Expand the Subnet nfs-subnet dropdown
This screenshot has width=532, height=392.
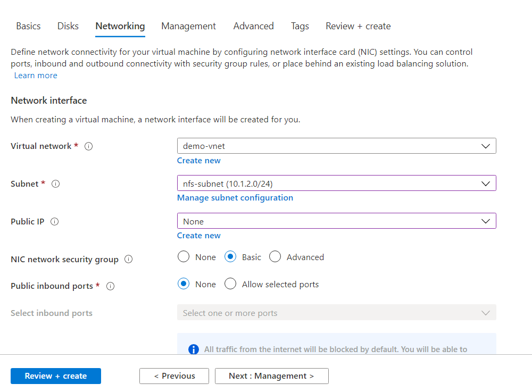point(336,184)
